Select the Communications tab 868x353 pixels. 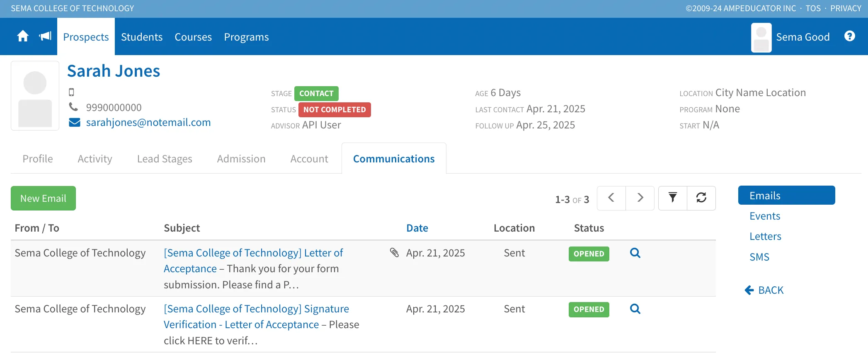[394, 159]
